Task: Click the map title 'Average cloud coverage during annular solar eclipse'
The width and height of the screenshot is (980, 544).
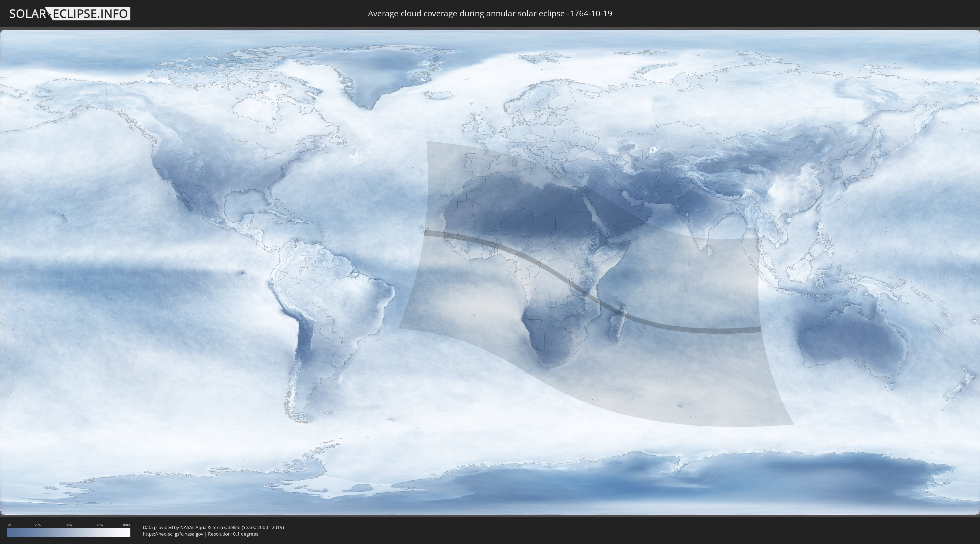Action: [x=490, y=14]
